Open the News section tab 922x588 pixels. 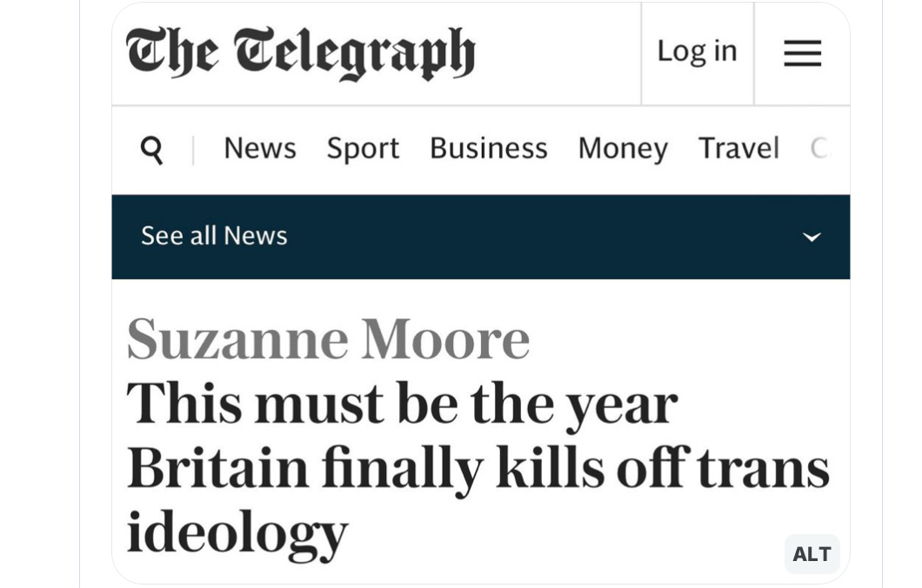tap(260, 149)
